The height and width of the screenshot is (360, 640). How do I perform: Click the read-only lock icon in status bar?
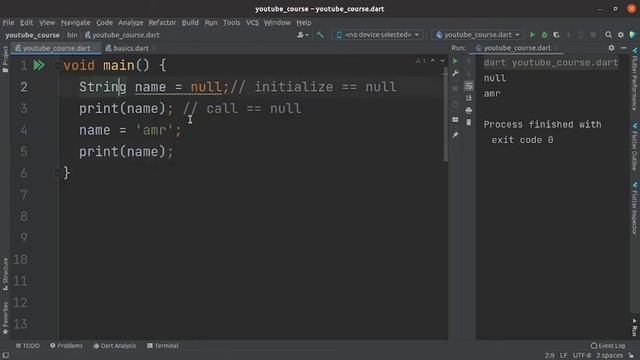pos(631,356)
